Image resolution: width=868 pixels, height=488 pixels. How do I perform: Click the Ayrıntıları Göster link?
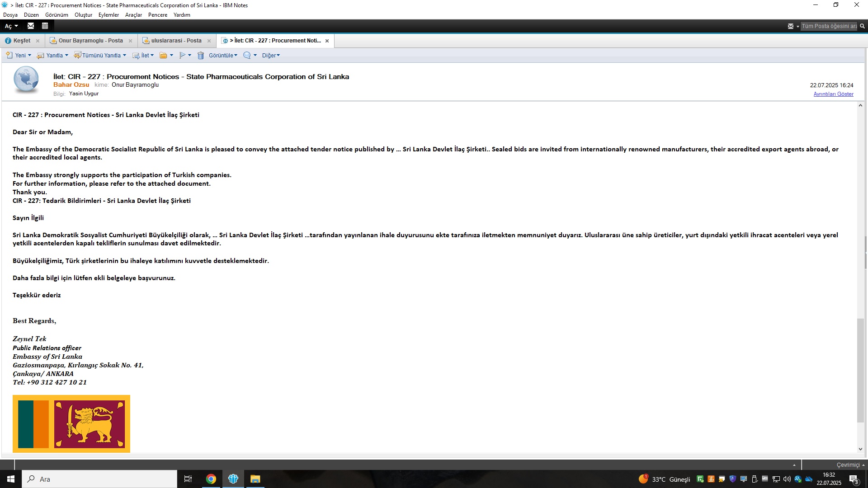(833, 94)
